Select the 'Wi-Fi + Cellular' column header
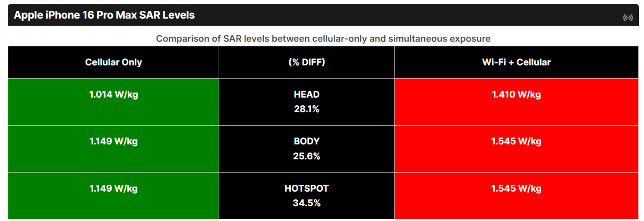 [516, 62]
